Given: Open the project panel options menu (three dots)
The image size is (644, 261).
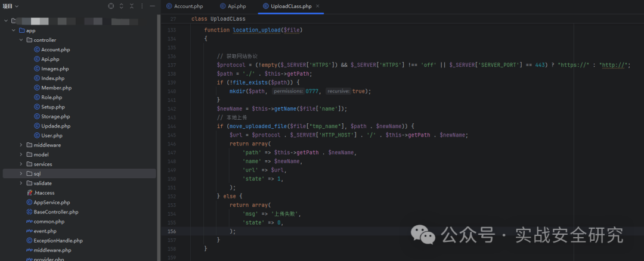Looking at the screenshot, I should [x=142, y=6].
